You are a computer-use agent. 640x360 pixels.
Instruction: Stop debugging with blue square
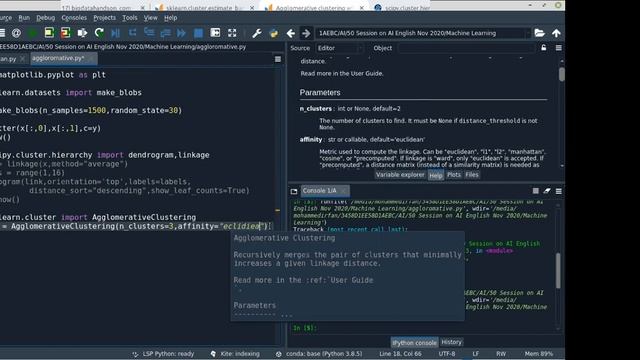(x=198, y=33)
